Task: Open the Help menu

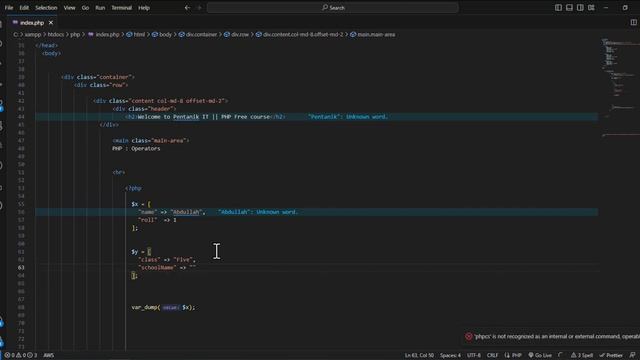Action: coord(144,7)
